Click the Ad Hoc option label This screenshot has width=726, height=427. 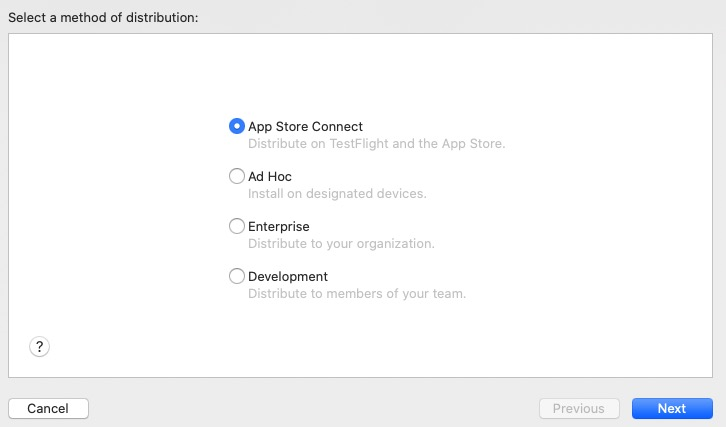(270, 176)
